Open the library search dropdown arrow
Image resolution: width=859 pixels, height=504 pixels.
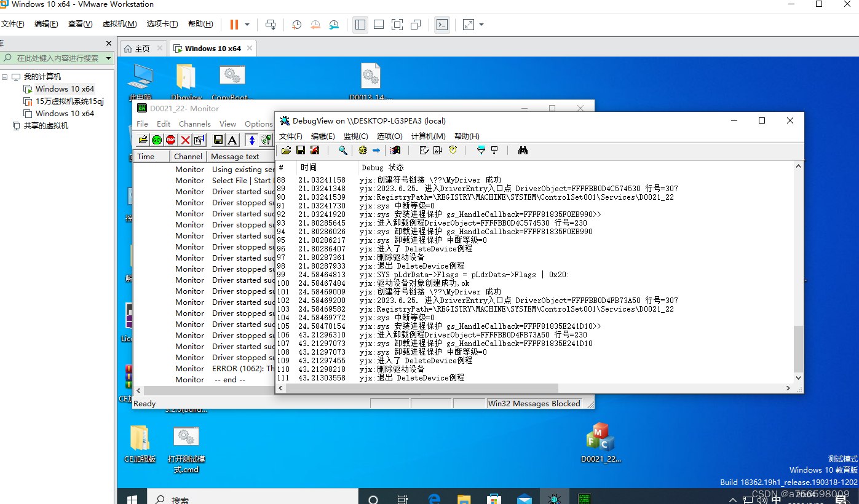click(109, 58)
